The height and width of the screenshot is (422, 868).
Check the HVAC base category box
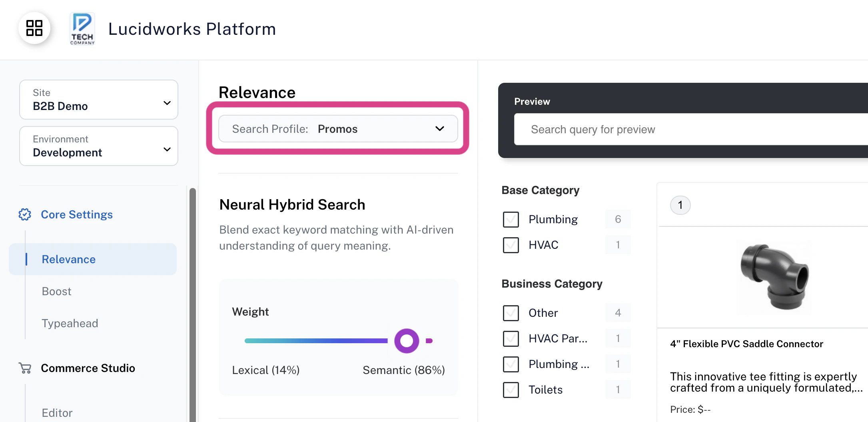[511, 245]
